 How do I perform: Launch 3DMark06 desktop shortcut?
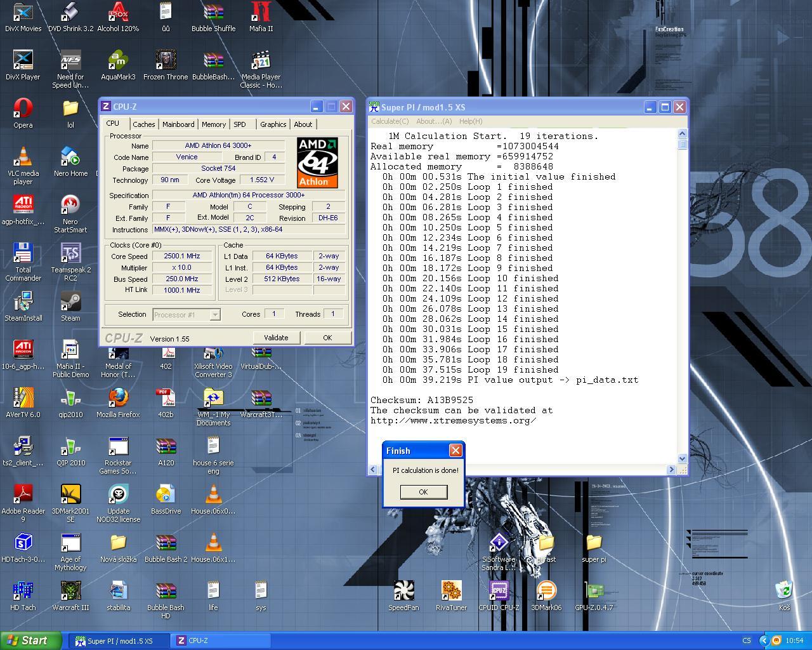pyautogui.click(x=546, y=596)
